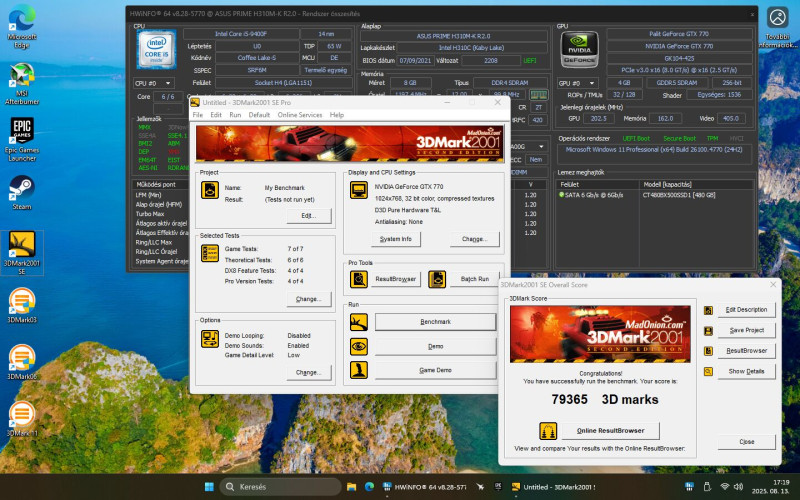Open the CPU #0 dropdown in HWiNFO
This screenshot has height=500, width=800.
click(x=154, y=83)
